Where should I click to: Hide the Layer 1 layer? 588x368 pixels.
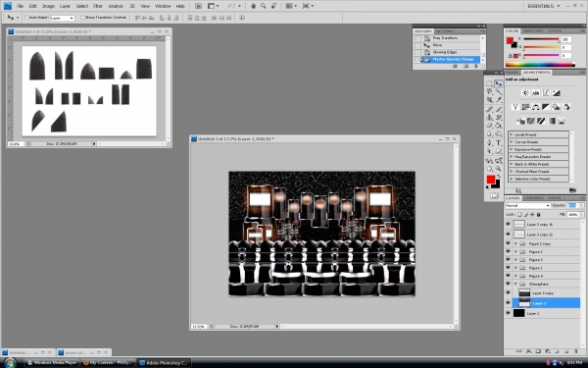tap(508, 313)
